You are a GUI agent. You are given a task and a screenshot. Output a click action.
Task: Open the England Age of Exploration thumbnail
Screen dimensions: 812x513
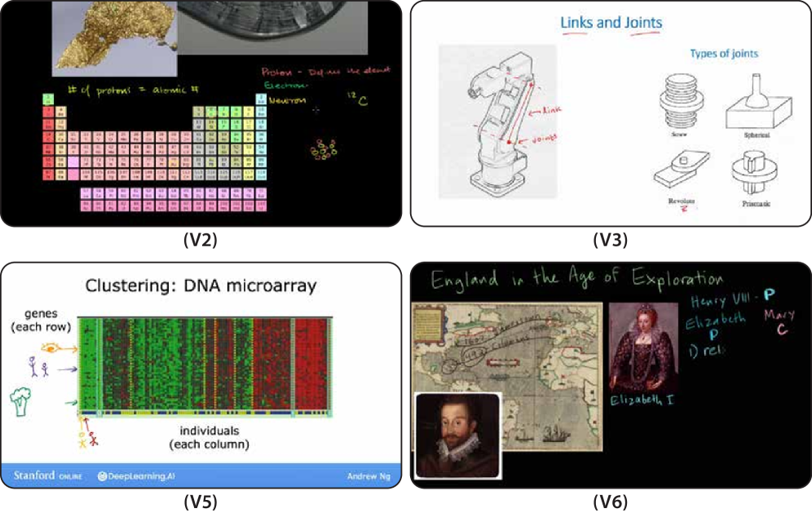pyautogui.click(x=611, y=375)
